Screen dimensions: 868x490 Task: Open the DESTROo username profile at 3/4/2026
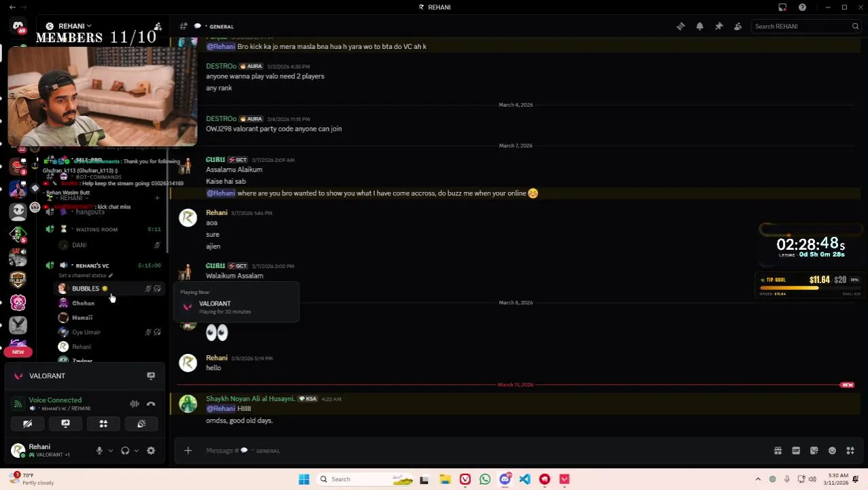pos(221,118)
